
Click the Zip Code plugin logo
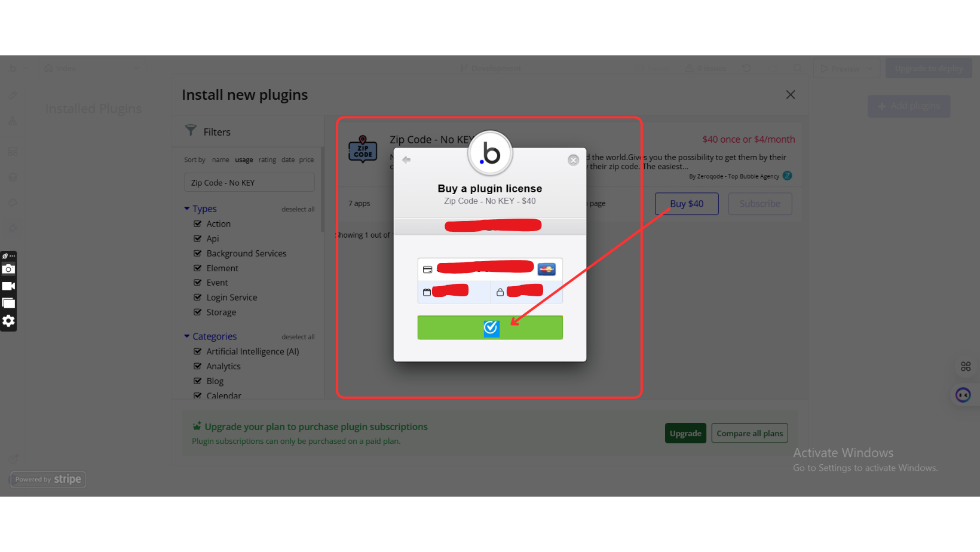click(x=363, y=149)
